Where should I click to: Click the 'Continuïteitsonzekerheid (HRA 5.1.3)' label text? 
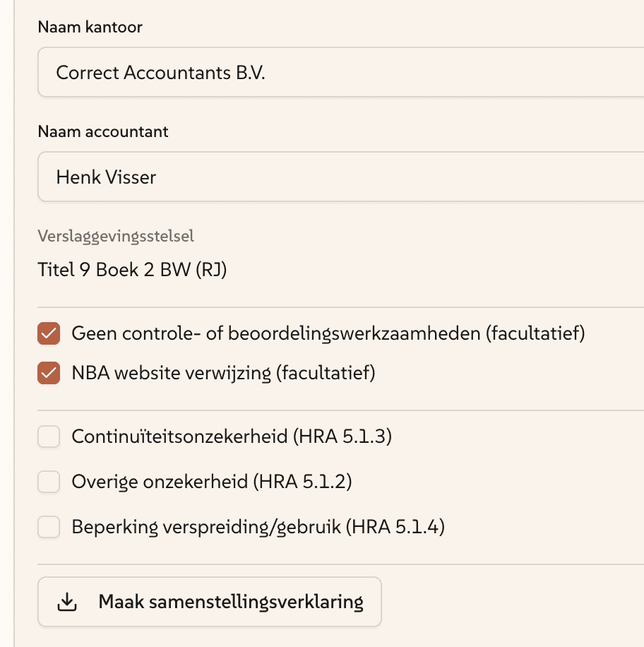232,437
